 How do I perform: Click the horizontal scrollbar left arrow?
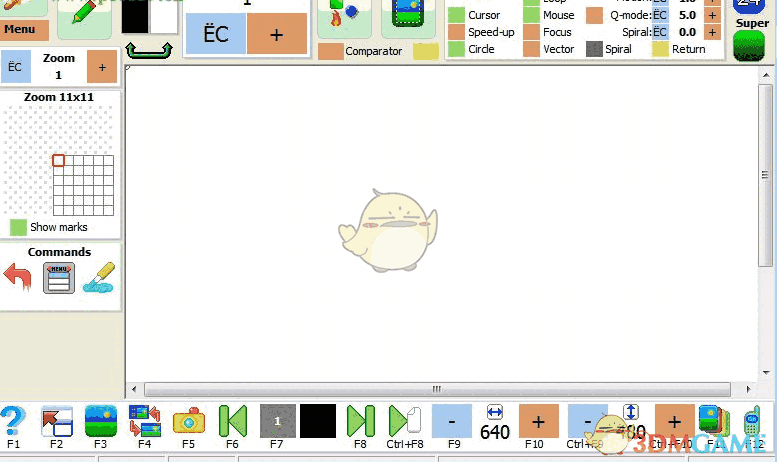(134, 389)
